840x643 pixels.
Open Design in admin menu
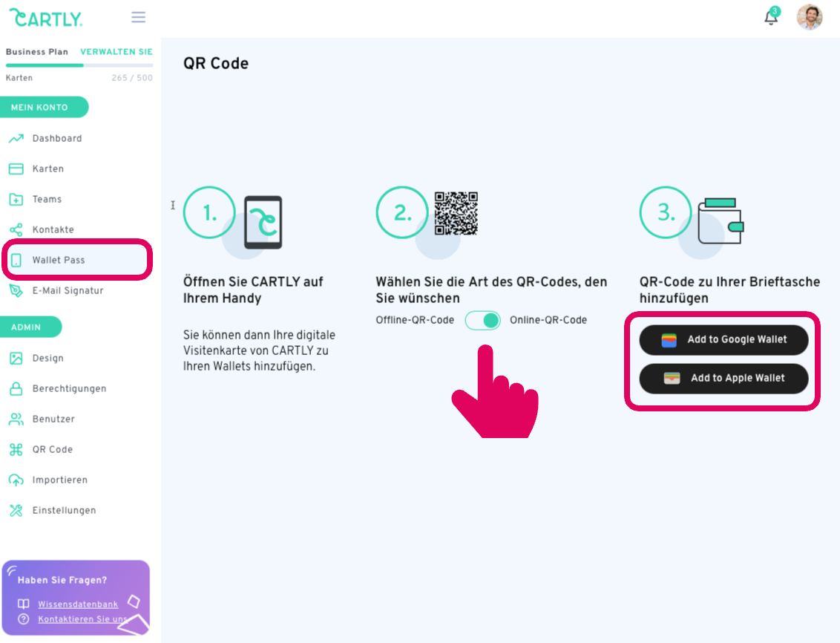click(x=48, y=359)
